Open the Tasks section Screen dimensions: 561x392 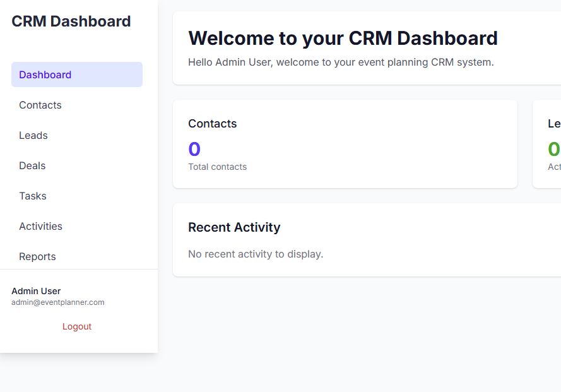click(x=77, y=196)
